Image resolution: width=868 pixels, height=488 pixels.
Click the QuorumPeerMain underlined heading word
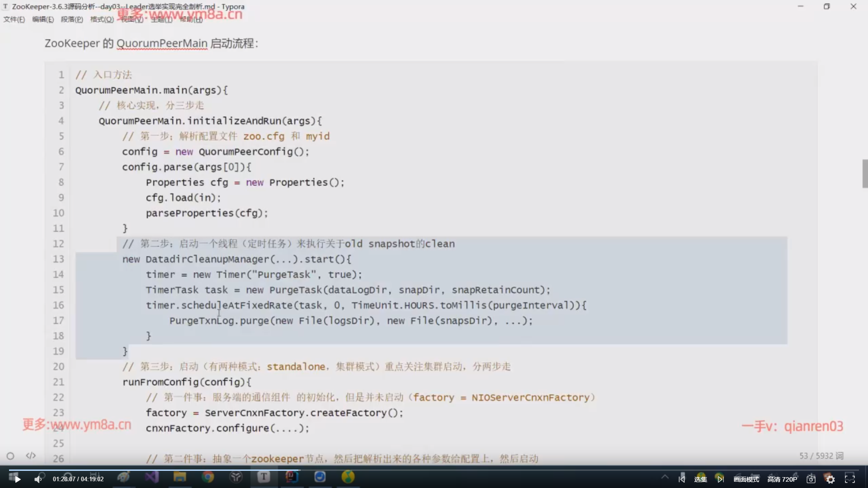point(162,43)
